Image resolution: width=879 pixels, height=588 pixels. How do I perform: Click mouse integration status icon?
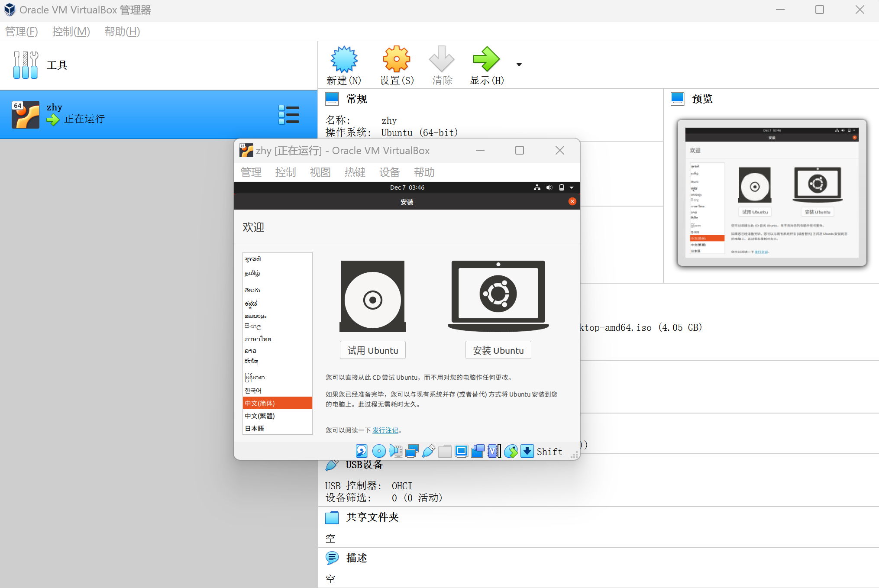[511, 451]
